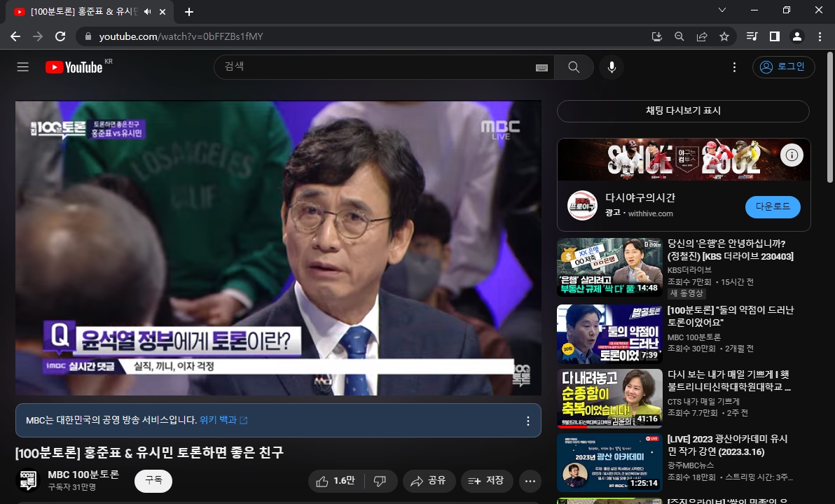
Task: Open title 다시 보는 내가 매일 기쁘게
Action: coord(729,381)
